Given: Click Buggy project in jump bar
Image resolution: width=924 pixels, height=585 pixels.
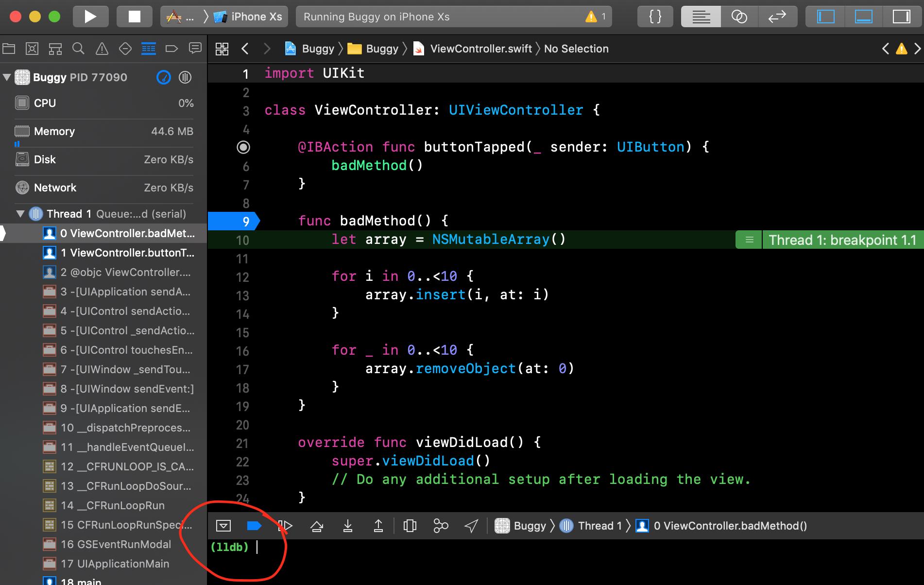Looking at the screenshot, I should [309, 49].
